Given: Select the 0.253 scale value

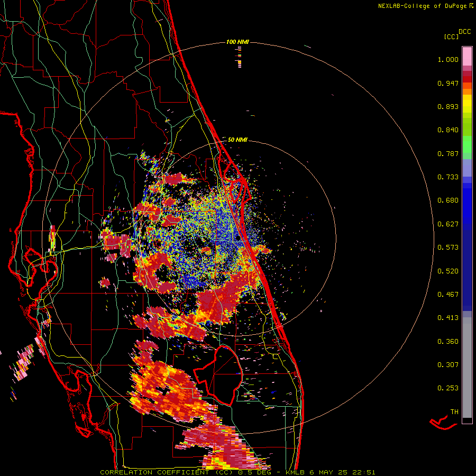Looking at the screenshot, I should click(448, 388).
